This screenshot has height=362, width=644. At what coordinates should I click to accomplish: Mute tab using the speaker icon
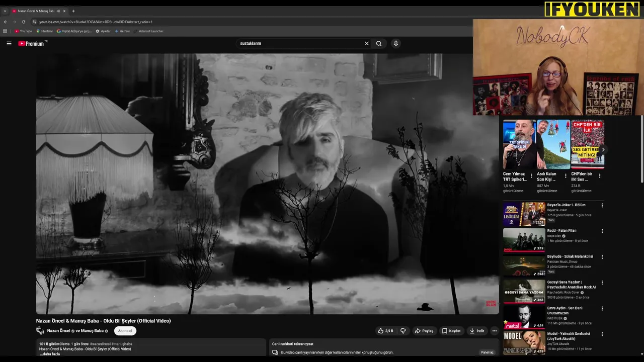58,11
